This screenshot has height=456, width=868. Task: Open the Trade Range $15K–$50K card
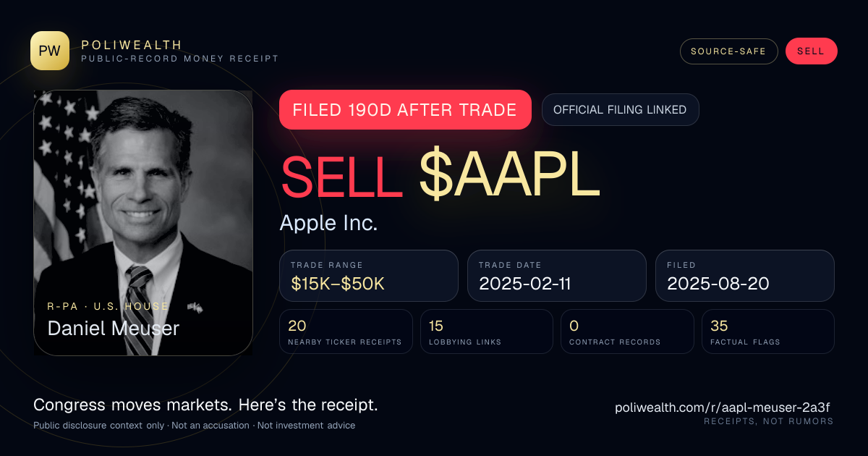[x=369, y=276]
